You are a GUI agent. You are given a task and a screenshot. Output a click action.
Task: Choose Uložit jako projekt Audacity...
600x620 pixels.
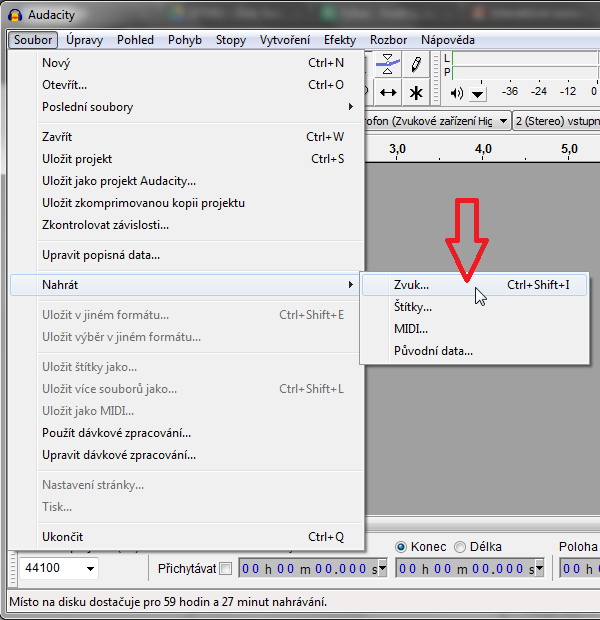pos(186,181)
